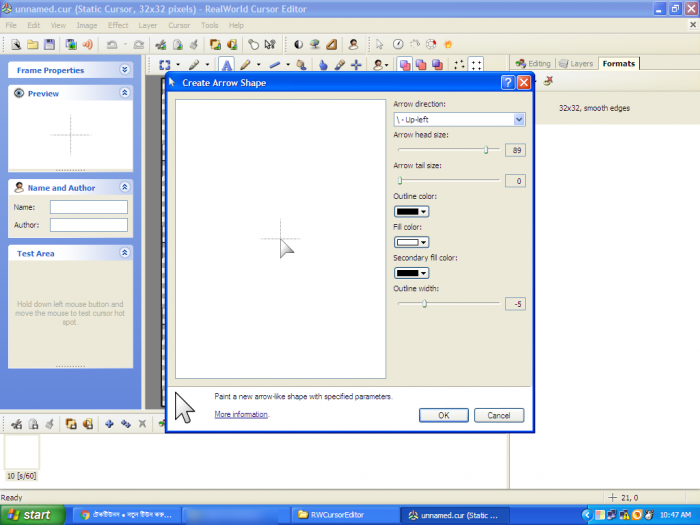Open the Fill color dropdown
Viewport: 700px width, 525px height.
click(x=411, y=242)
